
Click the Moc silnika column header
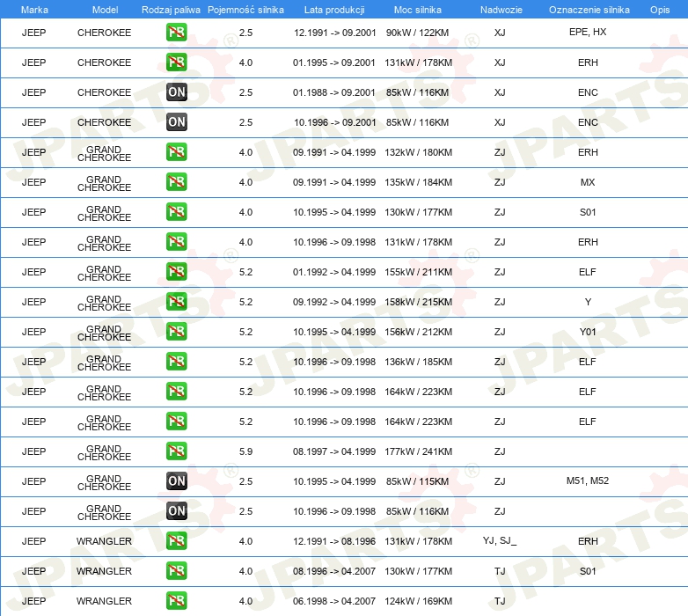pos(418,10)
